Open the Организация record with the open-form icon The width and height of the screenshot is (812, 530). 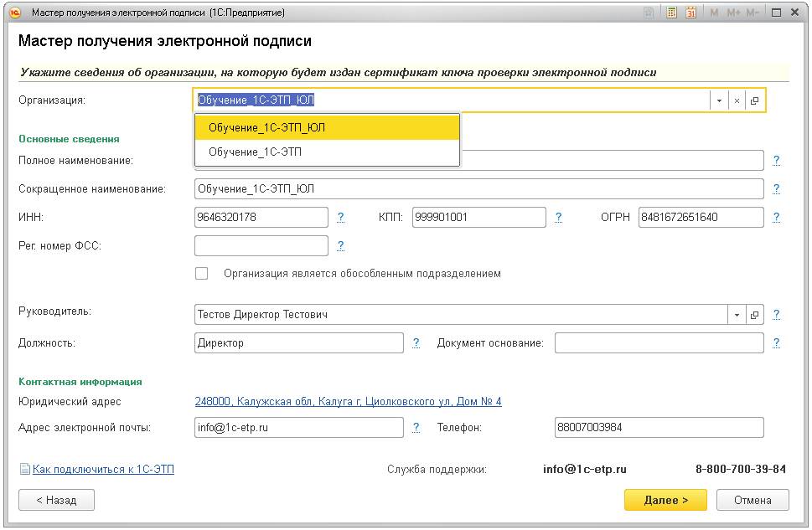click(x=754, y=100)
